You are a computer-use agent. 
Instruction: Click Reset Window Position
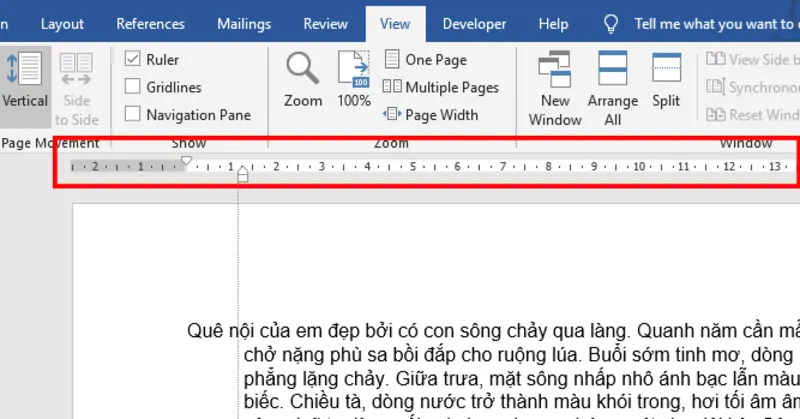coord(753,115)
